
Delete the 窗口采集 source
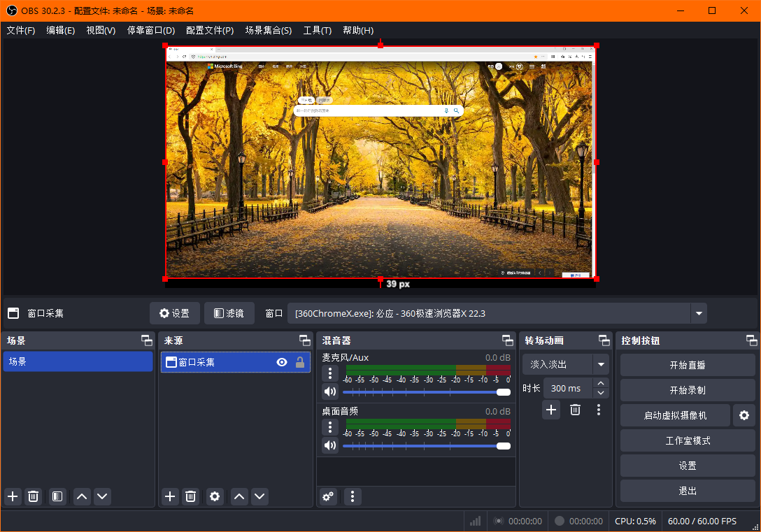pos(190,496)
